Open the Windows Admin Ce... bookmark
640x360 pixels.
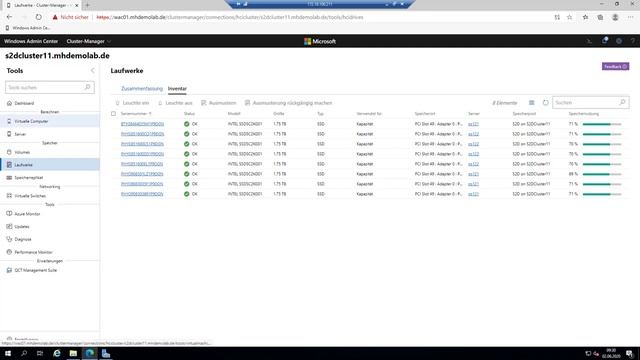point(28,28)
